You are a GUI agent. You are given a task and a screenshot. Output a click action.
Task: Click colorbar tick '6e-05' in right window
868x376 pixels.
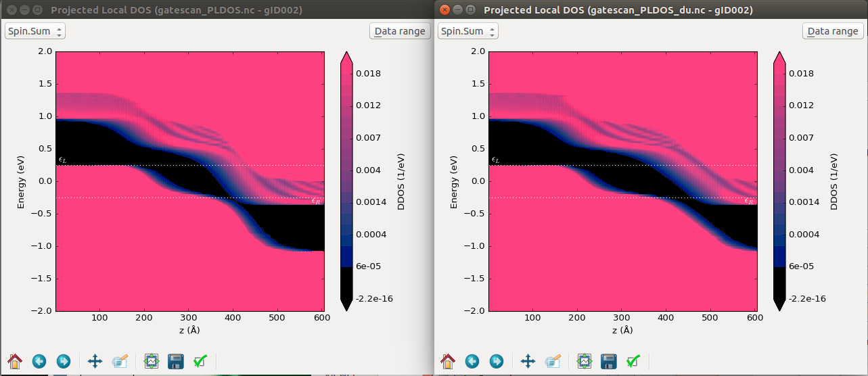tap(803, 266)
